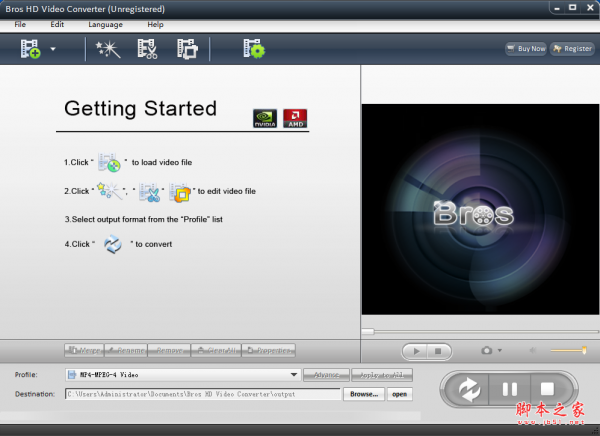
Task: Expand the snapshot options dropdown arrow
Action: [x=500, y=350]
